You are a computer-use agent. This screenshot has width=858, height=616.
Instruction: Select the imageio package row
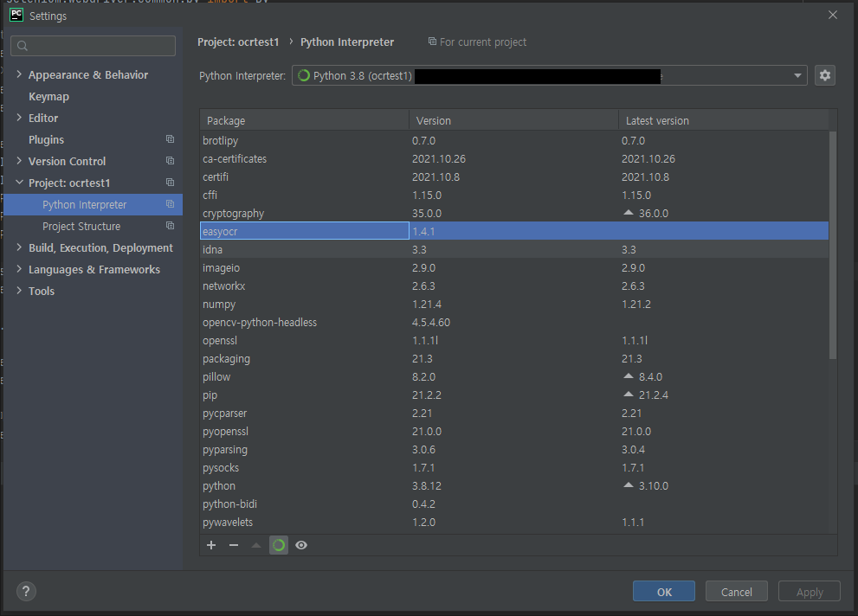(514, 267)
